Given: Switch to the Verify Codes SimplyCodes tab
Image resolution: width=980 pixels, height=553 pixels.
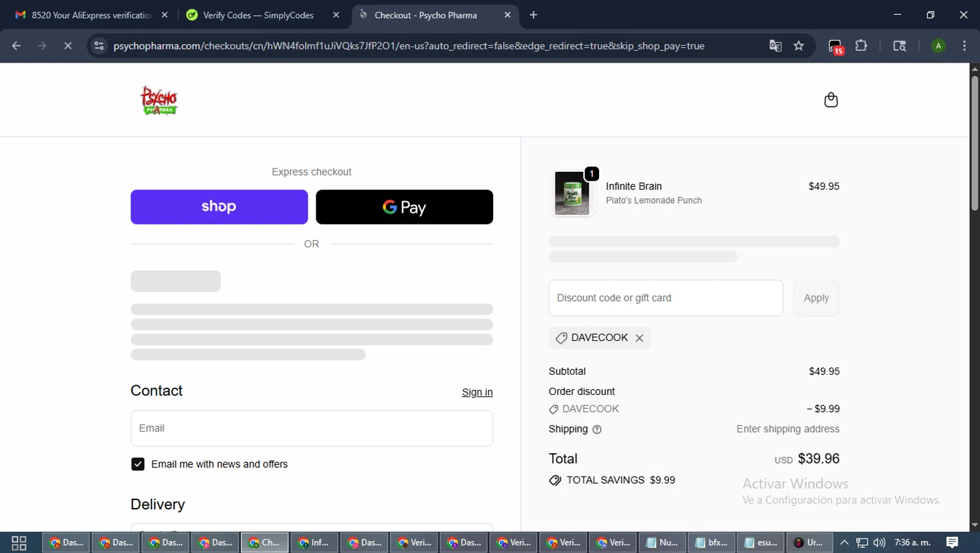Looking at the screenshot, I should point(258,15).
